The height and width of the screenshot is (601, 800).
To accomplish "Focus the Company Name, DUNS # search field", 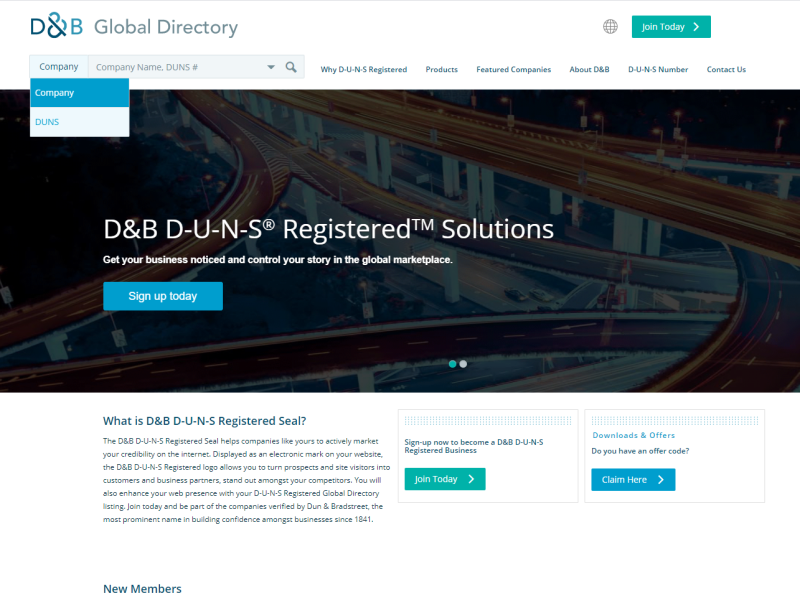I will pyautogui.click(x=177, y=67).
